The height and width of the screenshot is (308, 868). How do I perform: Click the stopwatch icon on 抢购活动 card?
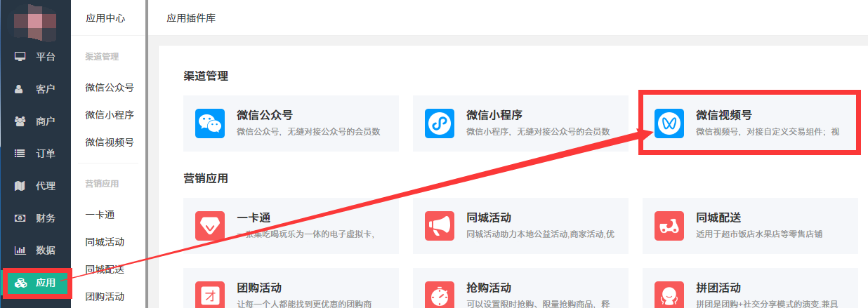[440, 295]
